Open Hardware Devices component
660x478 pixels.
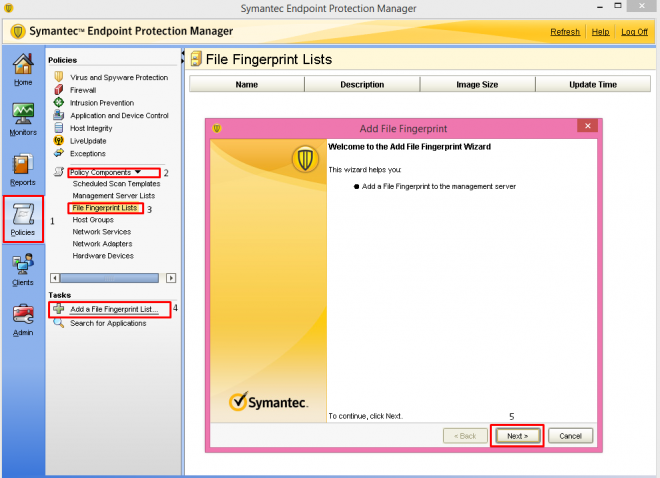click(103, 256)
